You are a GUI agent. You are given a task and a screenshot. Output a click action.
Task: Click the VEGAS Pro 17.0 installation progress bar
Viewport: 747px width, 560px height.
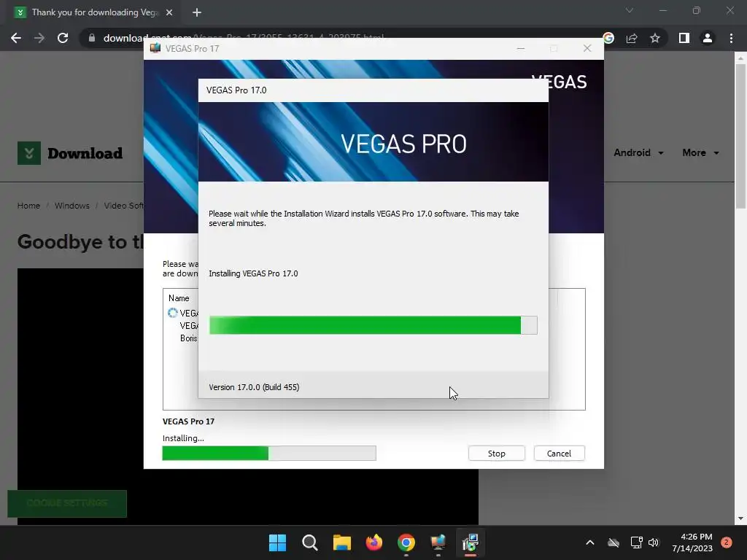(x=373, y=325)
